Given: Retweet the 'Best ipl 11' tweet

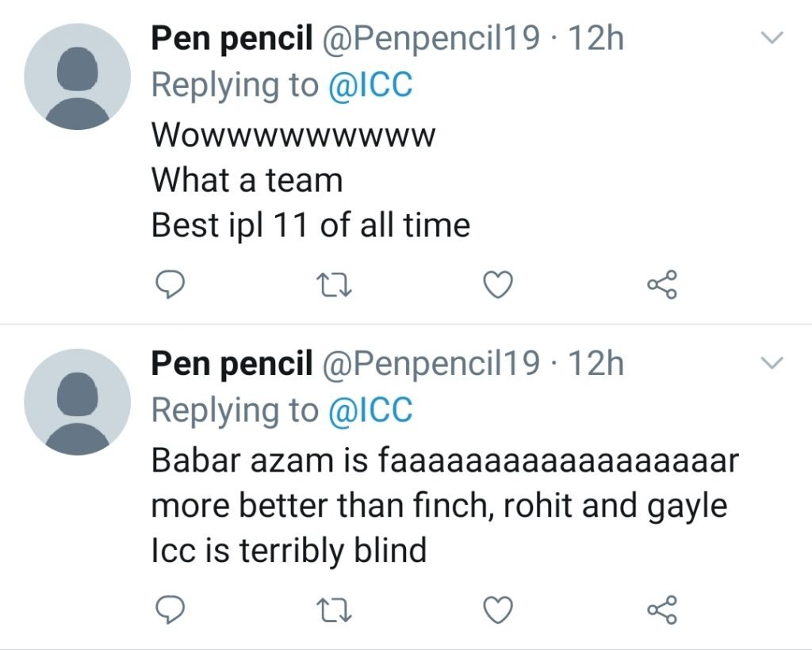Looking at the screenshot, I should tap(333, 284).
